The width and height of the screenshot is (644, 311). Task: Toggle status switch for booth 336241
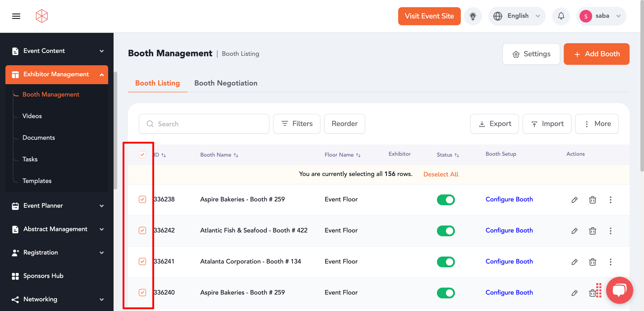[446, 262]
